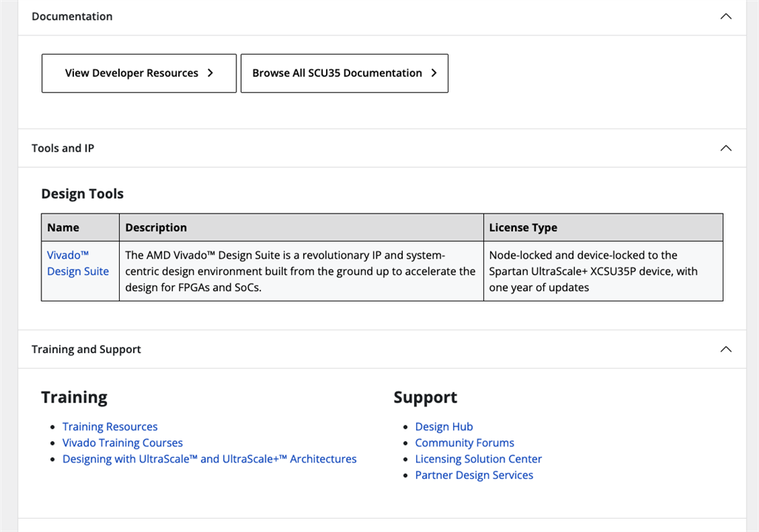The image size is (759, 532).
Task: Click the Support heading
Action: pos(425,397)
